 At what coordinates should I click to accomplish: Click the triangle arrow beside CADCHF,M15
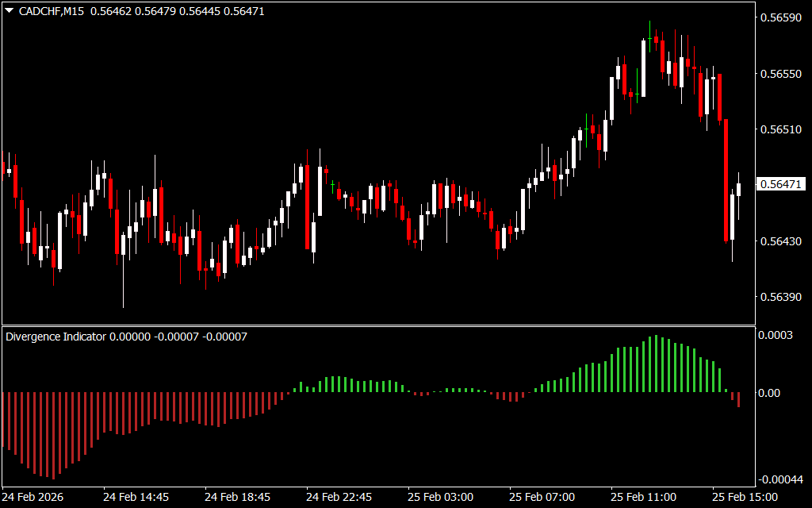[x=9, y=11]
